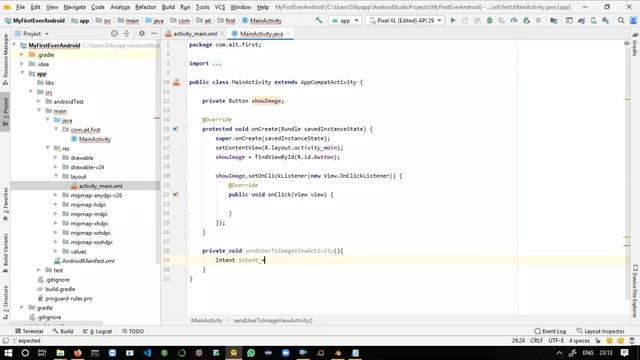Expand the drawable folder
This screenshot has height=360, width=640.
coord(56,158)
